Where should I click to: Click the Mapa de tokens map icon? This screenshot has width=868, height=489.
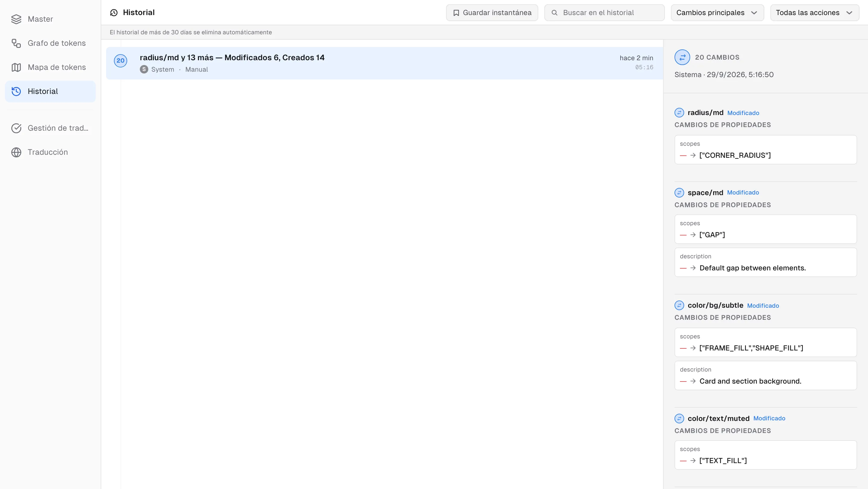click(16, 67)
